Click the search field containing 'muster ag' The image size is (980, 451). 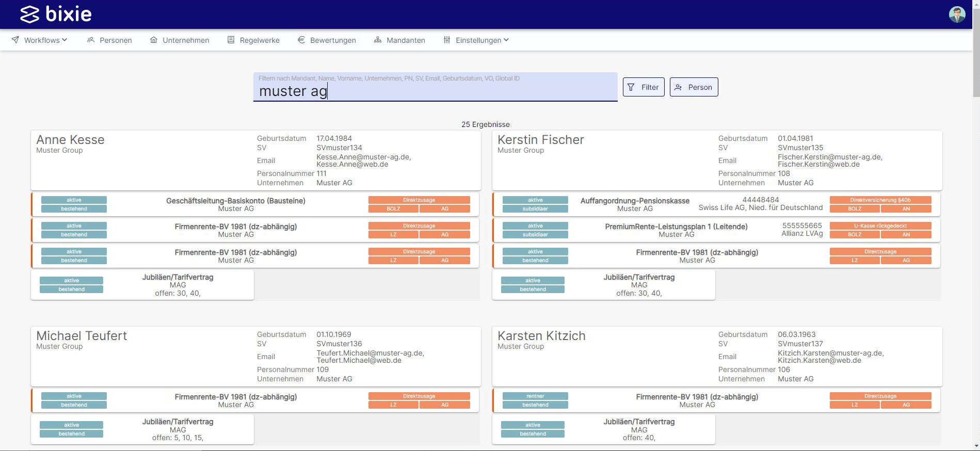[x=435, y=91]
